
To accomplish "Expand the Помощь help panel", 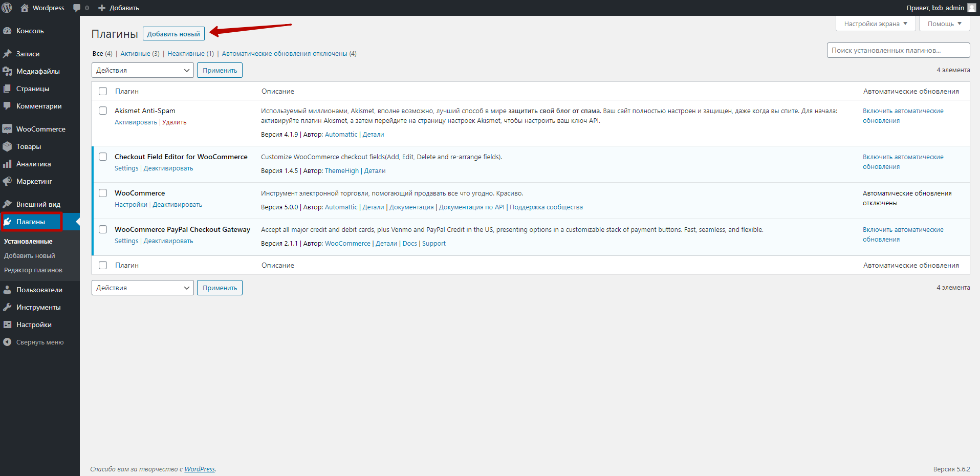I will 945,24.
